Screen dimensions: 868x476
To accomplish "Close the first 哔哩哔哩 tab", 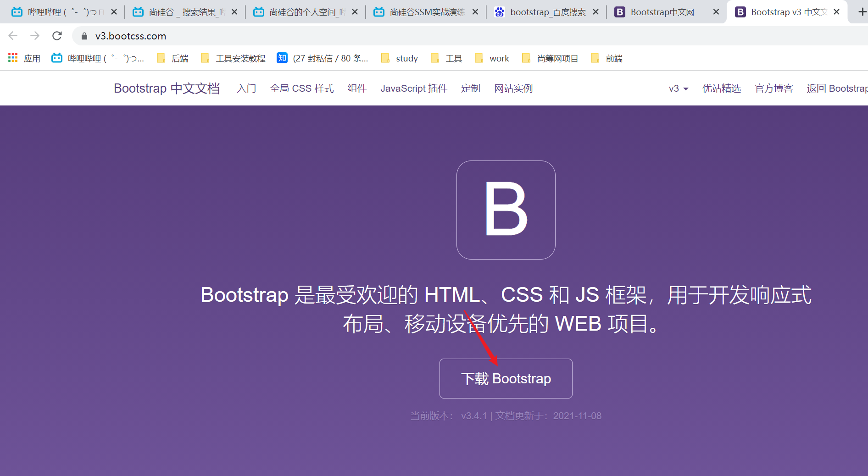I will coord(114,12).
